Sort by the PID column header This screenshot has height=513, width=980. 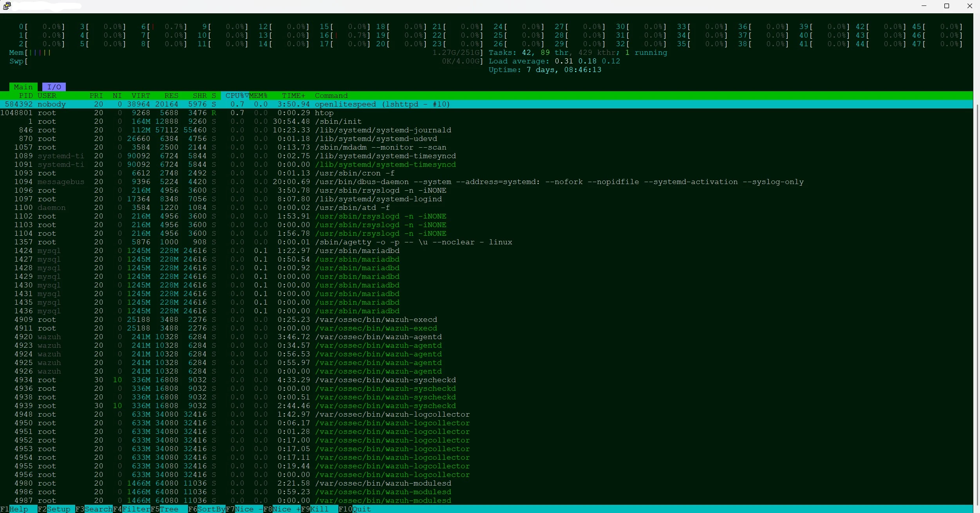coord(26,96)
